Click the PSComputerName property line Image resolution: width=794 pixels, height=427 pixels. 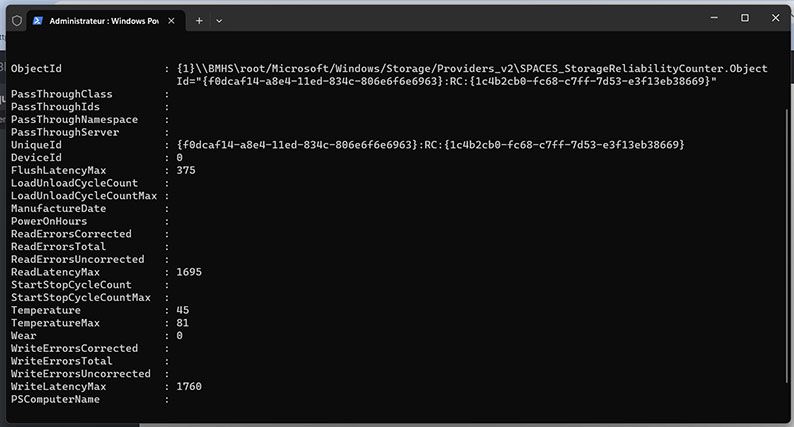click(90, 399)
